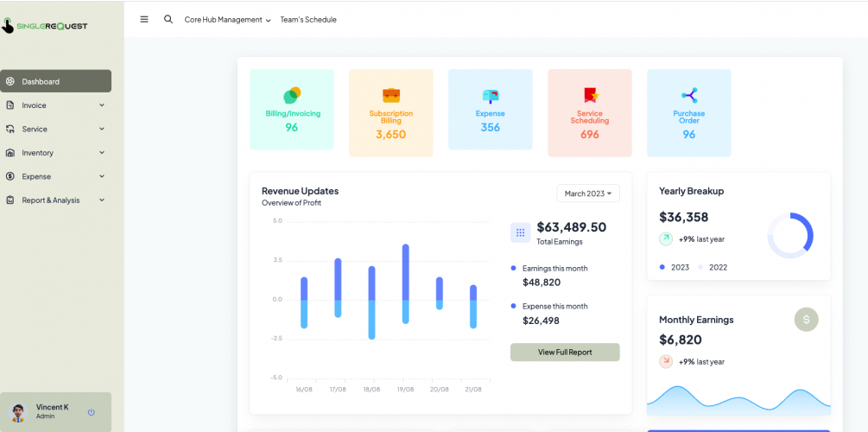Screen dimensions: 868x432
Task: Click the Expense this month legend dot
Action: tap(514, 306)
